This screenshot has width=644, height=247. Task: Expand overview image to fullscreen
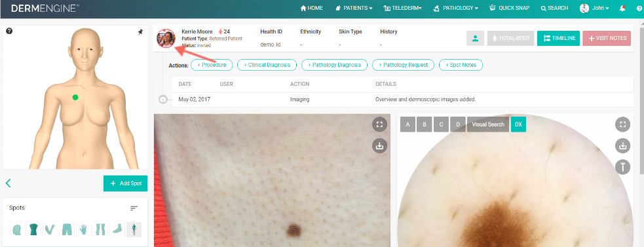[379, 124]
